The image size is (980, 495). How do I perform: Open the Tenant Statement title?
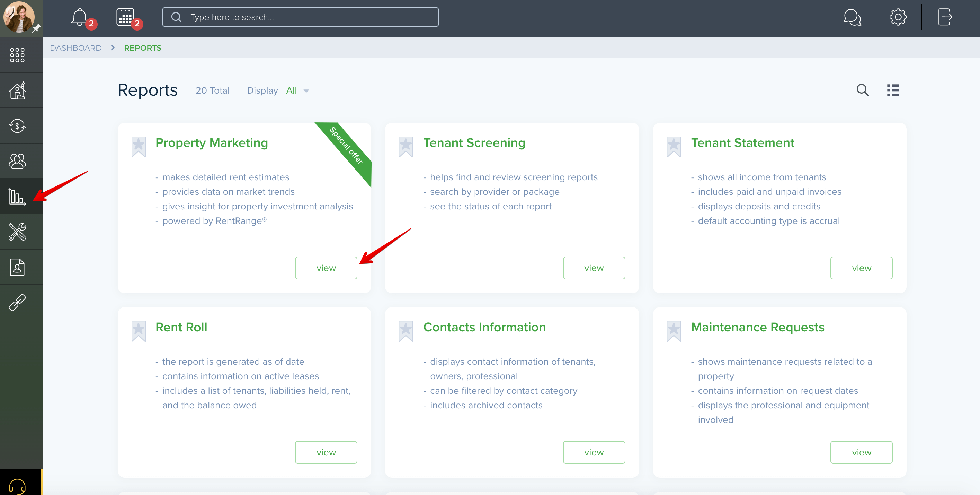click(x=742, y=143)
